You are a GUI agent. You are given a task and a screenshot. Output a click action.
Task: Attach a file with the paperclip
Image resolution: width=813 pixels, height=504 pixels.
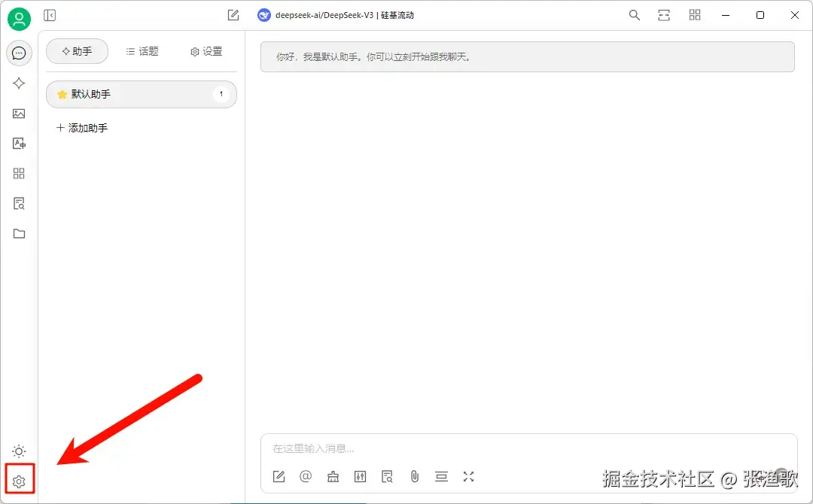click(414, 476)
